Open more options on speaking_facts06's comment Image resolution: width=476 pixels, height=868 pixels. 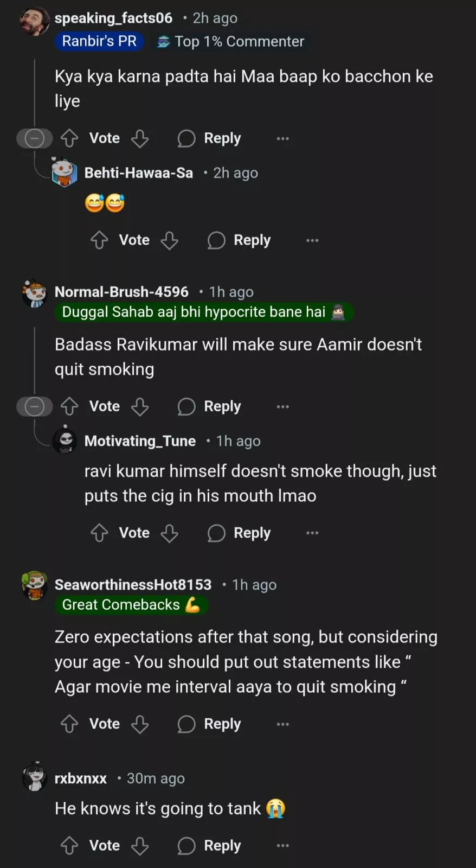[282, 138]
